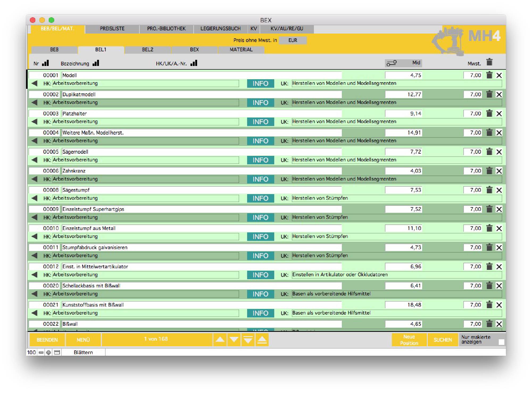
Task: Toggle the X checkbox on Zahnkranz row
Action: (x=499, y=171)
